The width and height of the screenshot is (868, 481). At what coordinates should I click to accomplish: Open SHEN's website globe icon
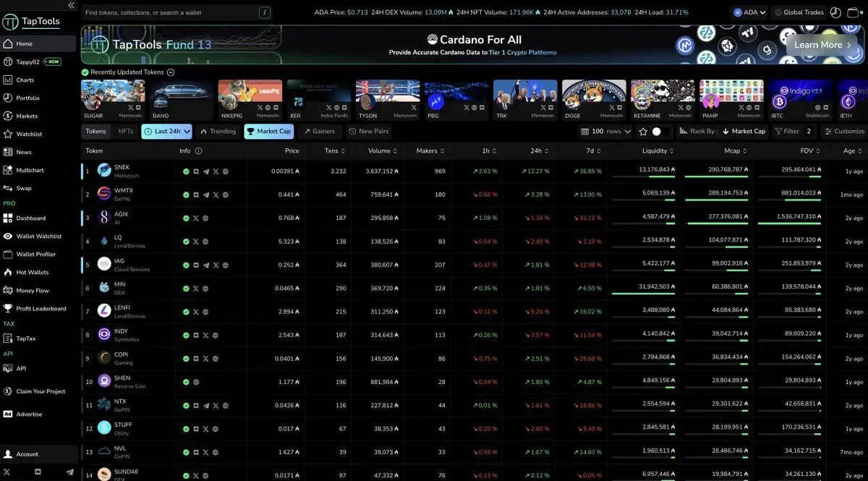(196, 381)
